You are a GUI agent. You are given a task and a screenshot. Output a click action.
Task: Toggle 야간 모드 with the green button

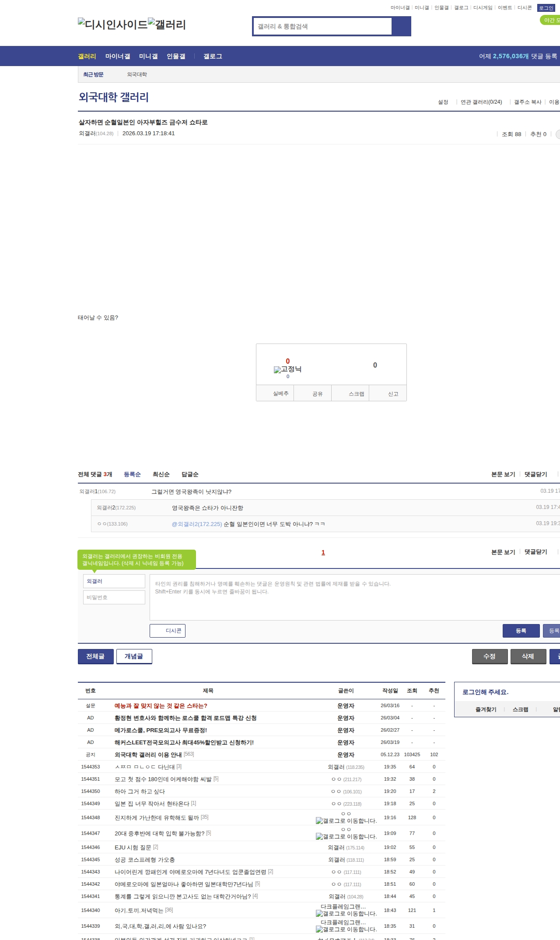click(x=550, y=20)
